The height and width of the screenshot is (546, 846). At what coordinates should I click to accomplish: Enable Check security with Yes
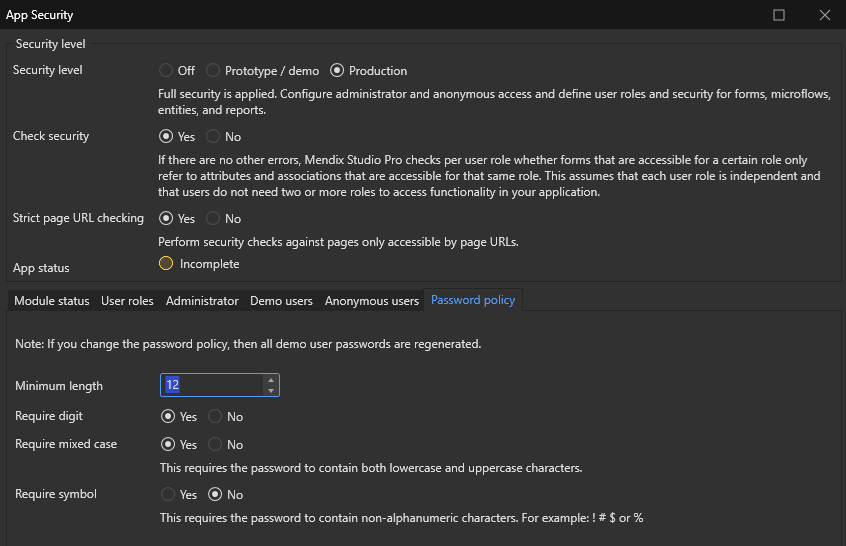coord(166,137)
